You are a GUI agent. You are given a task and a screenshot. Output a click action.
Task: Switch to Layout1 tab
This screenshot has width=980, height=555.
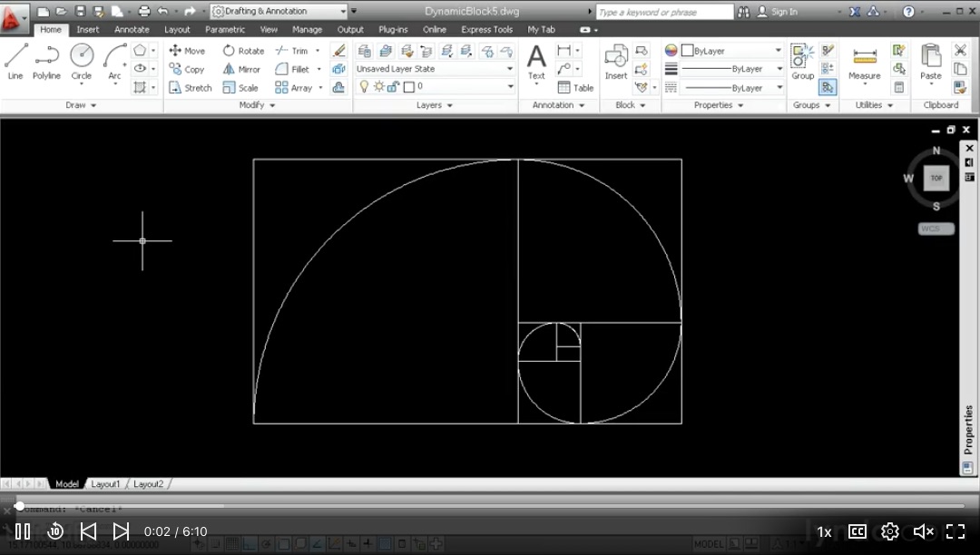coord(105,484)
